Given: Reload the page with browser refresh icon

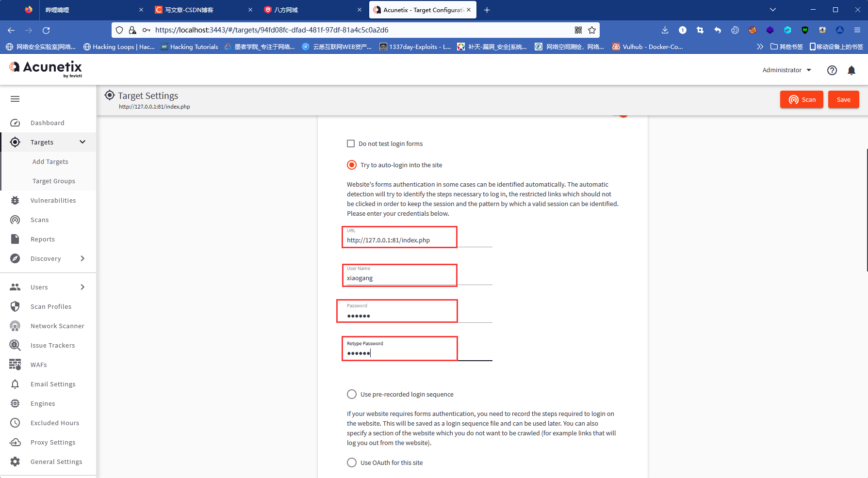Looking at the screenshot, I should point(46,30).
